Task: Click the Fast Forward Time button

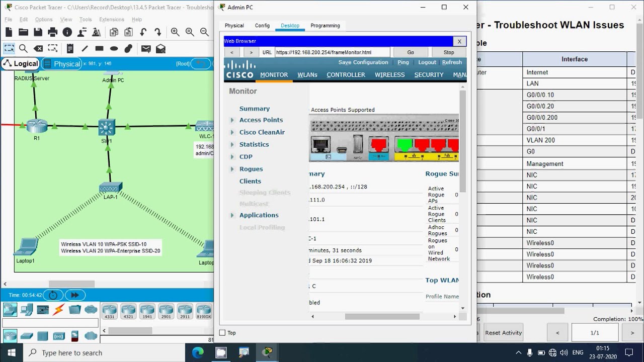Action: tap(75, 295)
